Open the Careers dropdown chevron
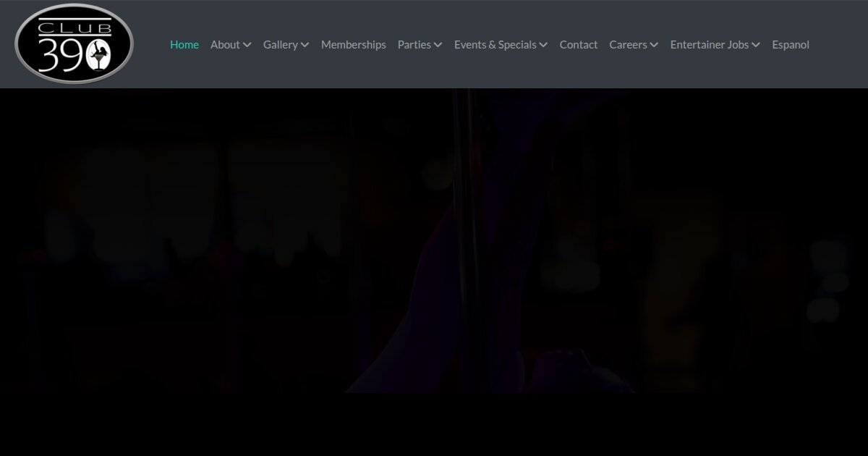Screen dimensions: 868x456 coord(654,45)
